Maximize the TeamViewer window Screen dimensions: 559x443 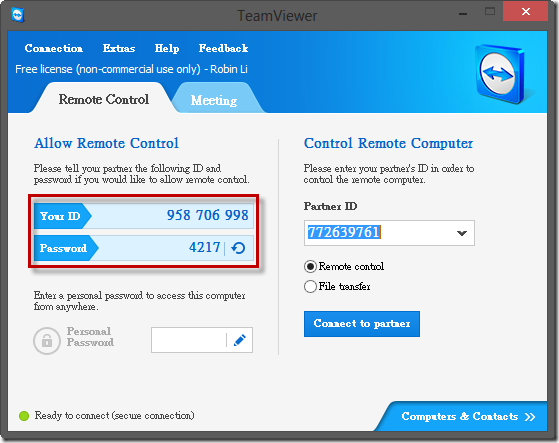coord(490,12)
